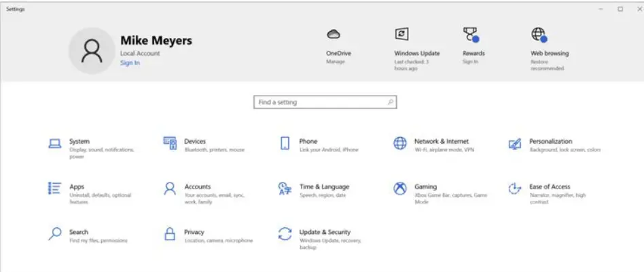Open the Privacy padlock icon
The image size is (644, 272).
tap(170, 234)
